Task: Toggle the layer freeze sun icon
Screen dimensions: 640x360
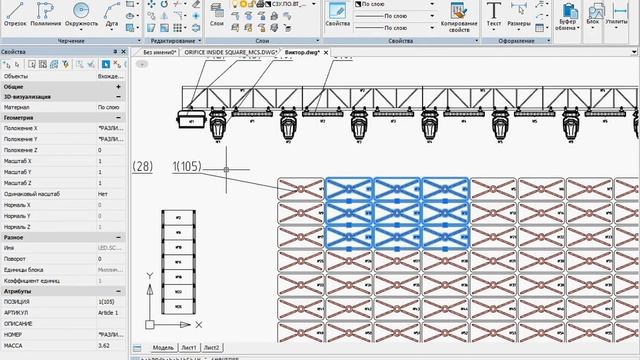Action: [243, 4]
